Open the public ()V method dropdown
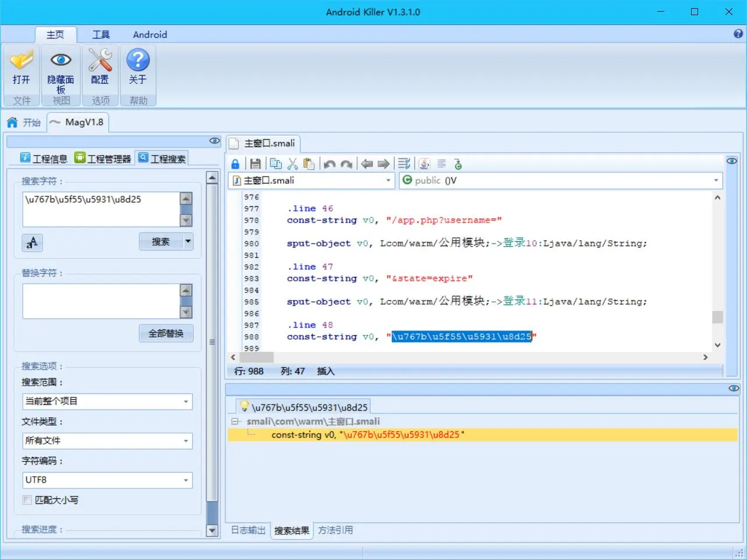This screenshot has width=747, height=560. (716, 181)
